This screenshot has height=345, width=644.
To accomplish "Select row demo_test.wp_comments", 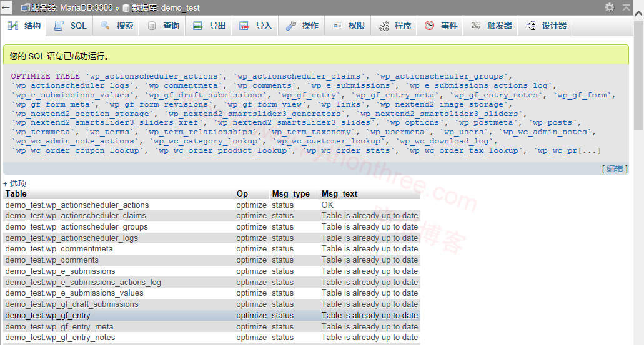I will tap(212, 260).
